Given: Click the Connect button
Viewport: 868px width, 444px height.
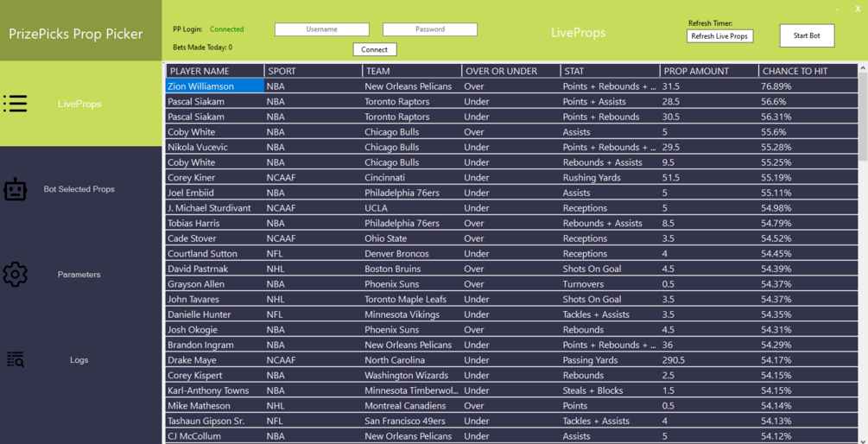Looking at the screenshot, I should click(x=375, y=49).
